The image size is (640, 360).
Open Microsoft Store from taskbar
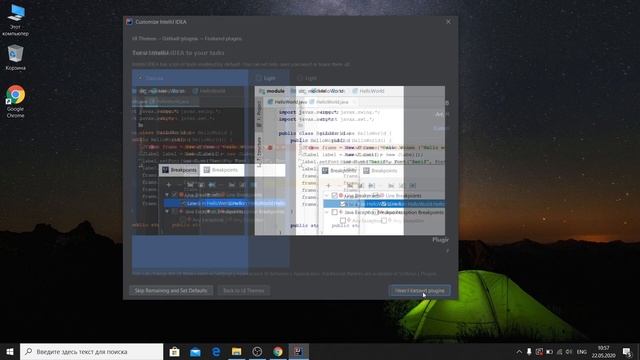point(175,351)
